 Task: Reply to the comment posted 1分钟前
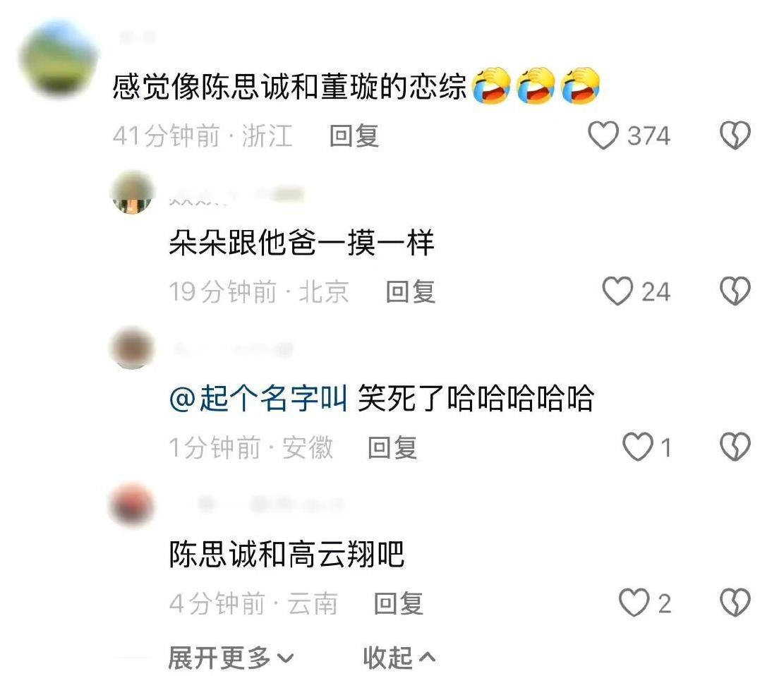point(392,447)
